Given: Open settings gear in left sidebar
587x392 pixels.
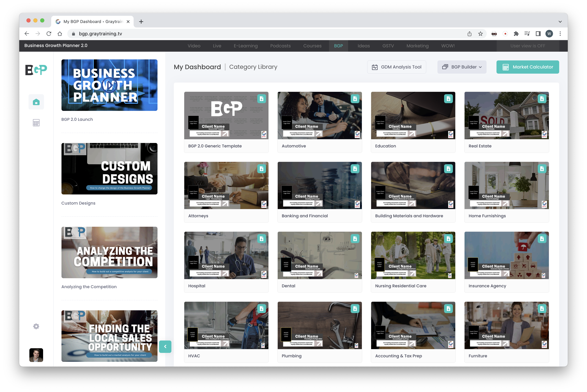Looking at the screenshot, I should [x=36, y=326].
